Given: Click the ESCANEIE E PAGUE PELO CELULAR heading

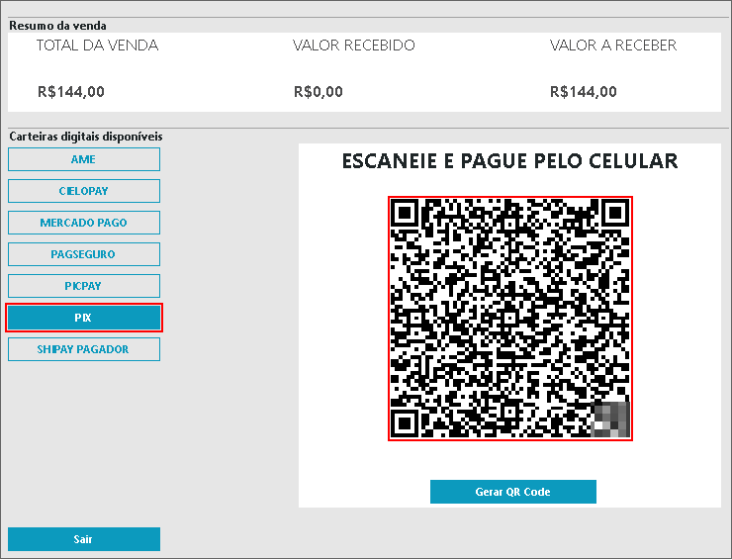Looking at the screenshot, I should tap(509, 161).
